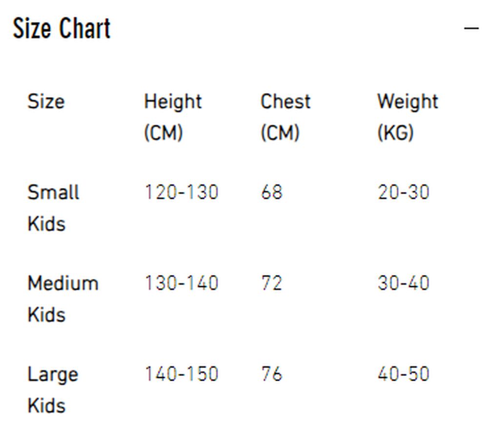Click the Chest (CM) column header
The width and height of the screenshot is (488, 448).
click(285, 116)
